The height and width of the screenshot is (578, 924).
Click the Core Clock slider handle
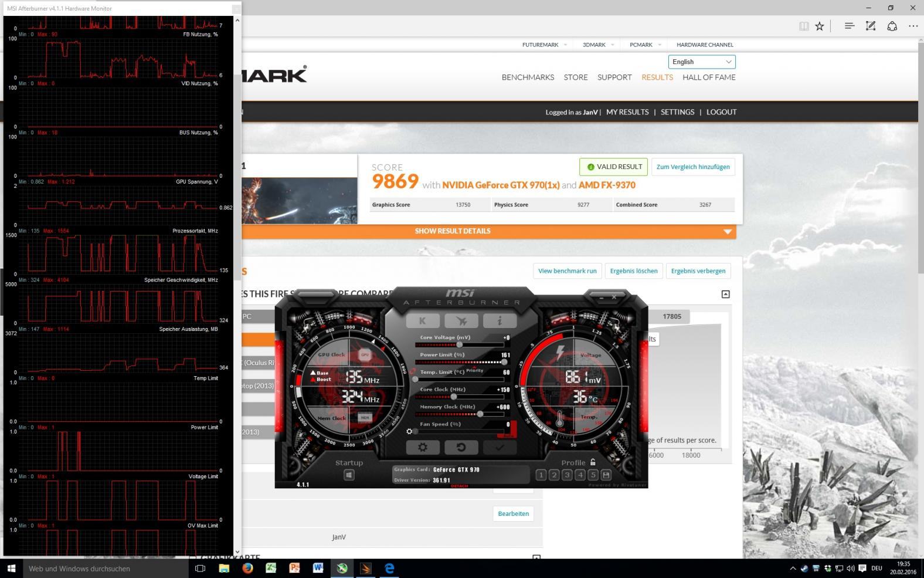pyautogui.click(x=453, y=397)
